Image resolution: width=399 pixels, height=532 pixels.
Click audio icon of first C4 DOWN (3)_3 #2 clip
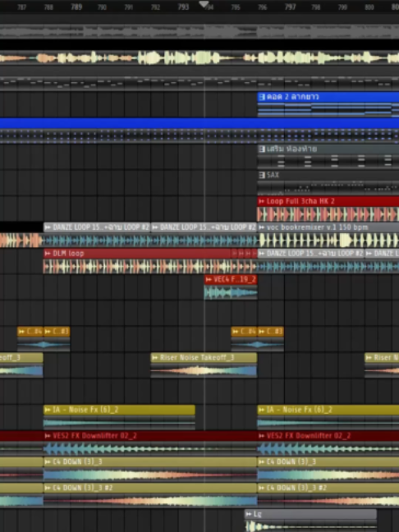click(x=48, y=488)
